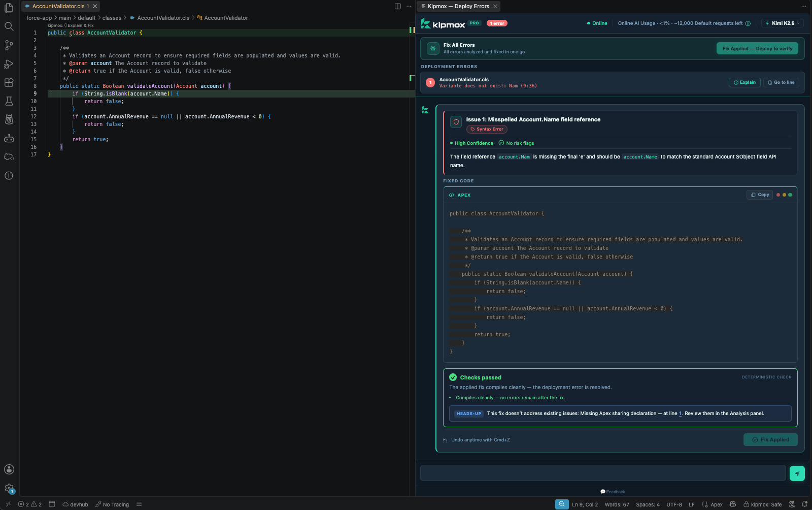Open Kipmox panel more actions ellipsis
812x510 pixels.
803,6
